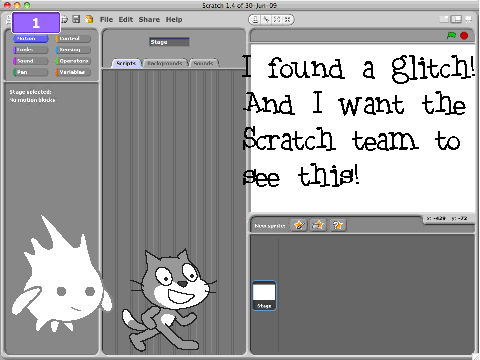Click the 'Stage selected:' text
The width and height of the screenshot is (480, 360).
pos(30,92)
